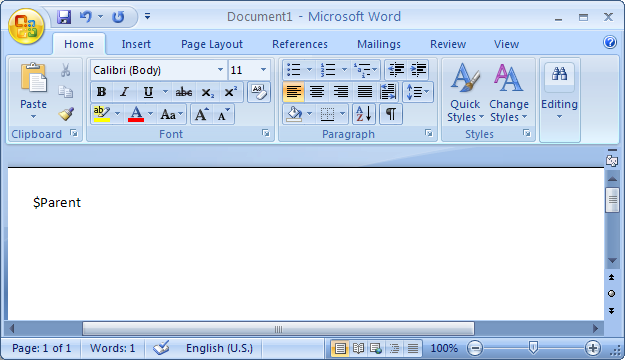Switch to the Review tab

(448, 44)
